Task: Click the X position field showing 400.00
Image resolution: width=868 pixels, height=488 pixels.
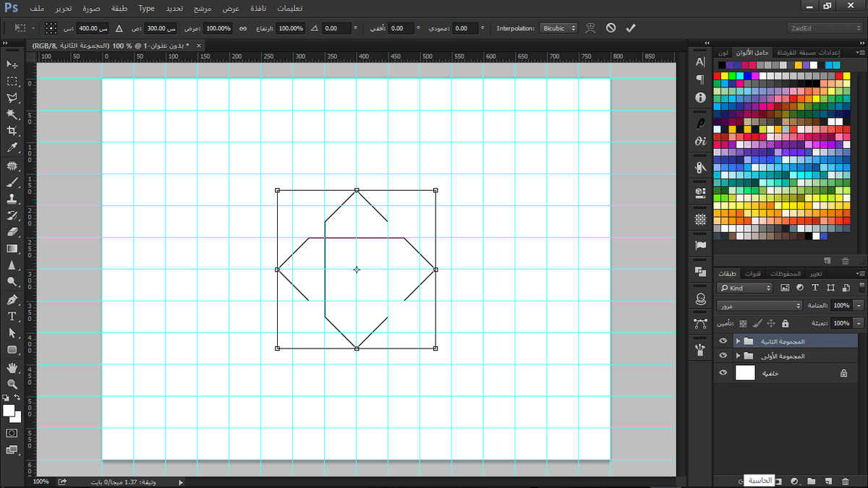Action: point(93,28)
